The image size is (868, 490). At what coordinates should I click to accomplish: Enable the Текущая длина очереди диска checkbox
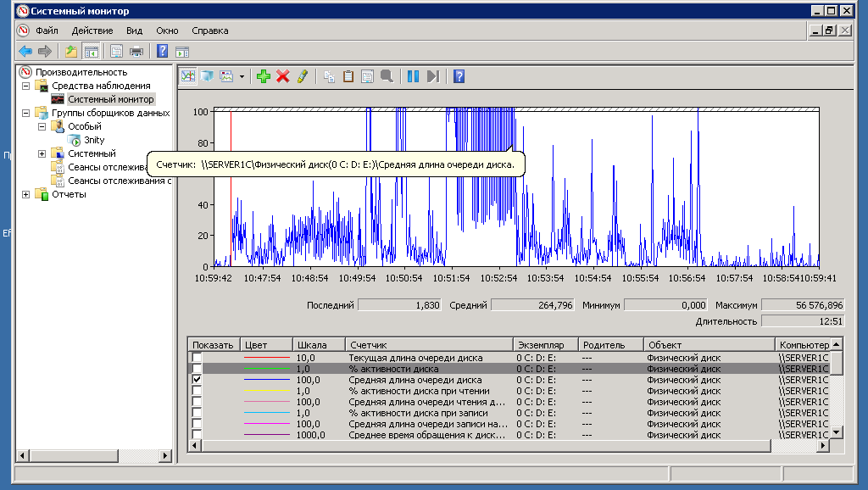[198, 359]
